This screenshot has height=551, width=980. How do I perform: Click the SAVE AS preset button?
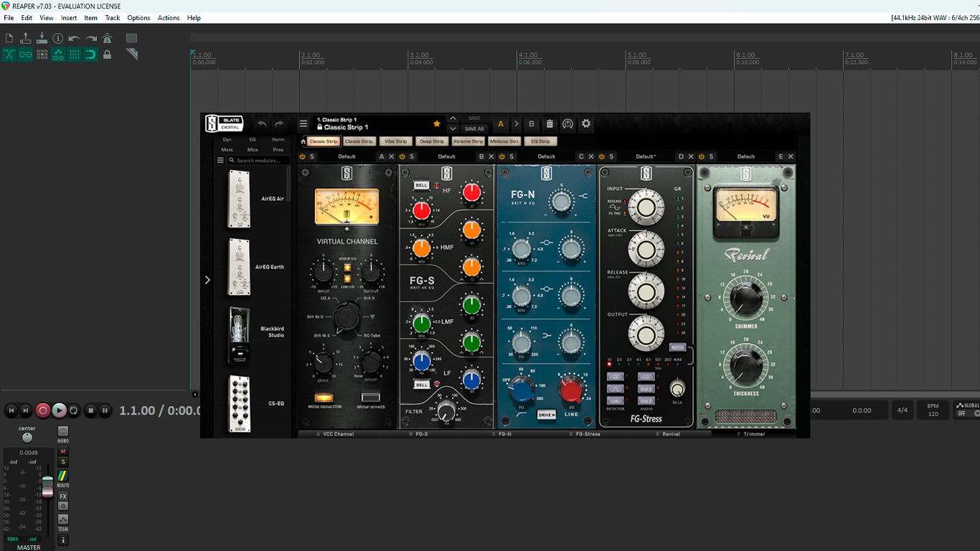(474, 129)
